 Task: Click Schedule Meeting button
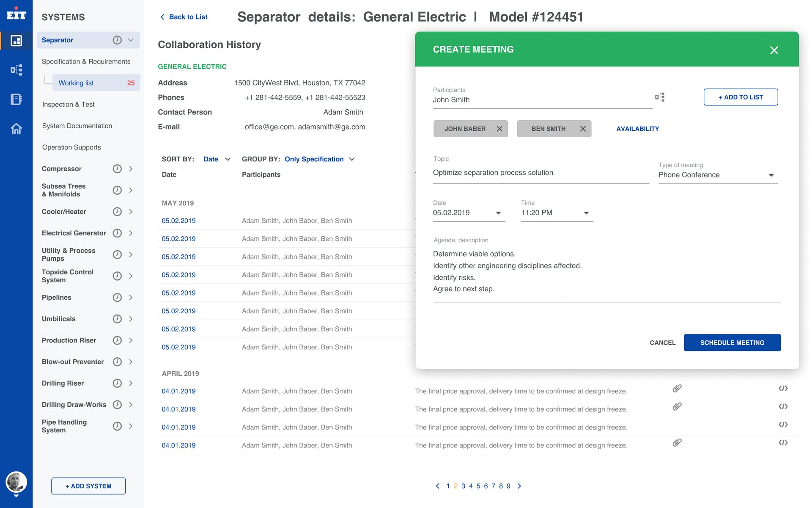coord(732,342)
